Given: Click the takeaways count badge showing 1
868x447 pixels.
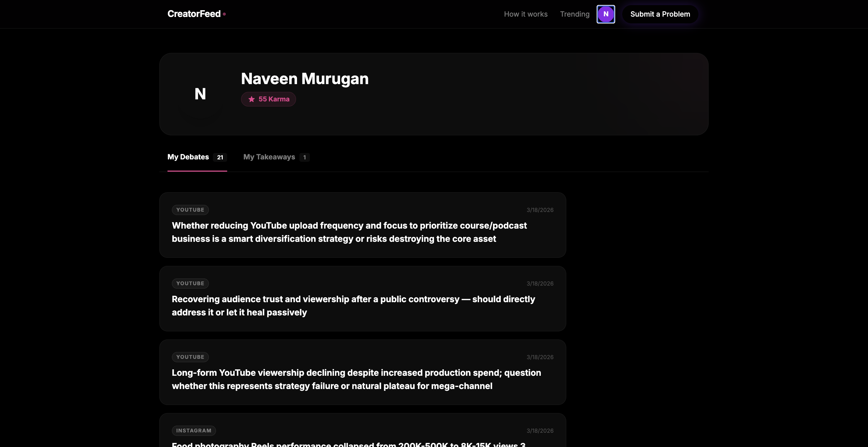Looking at the screenshot, I should (304, 157).
